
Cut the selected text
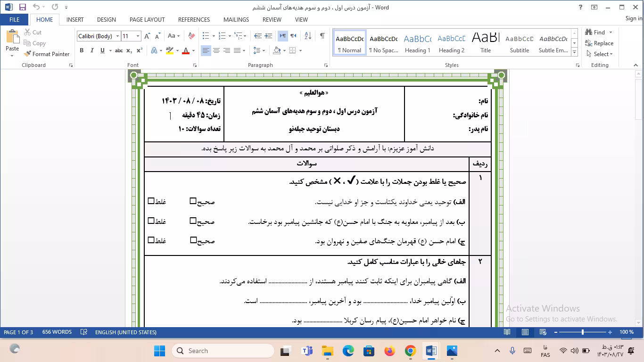33,33
